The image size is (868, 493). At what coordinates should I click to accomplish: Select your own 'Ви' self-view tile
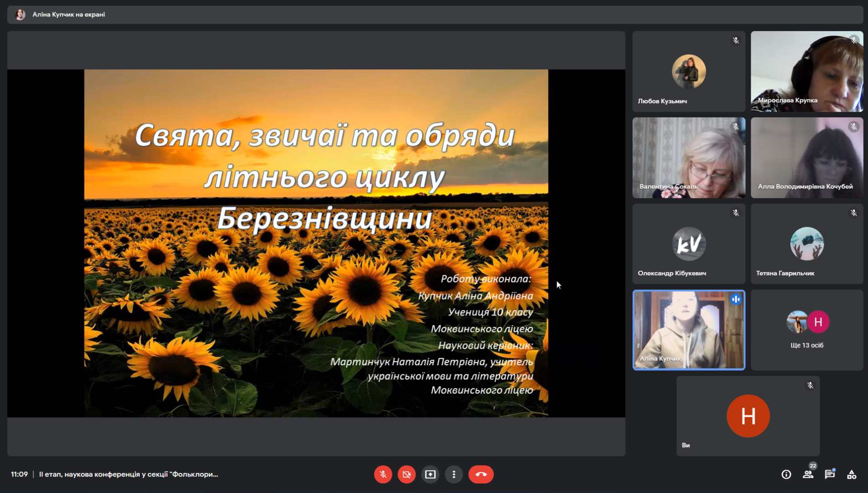tap(748, 416)
